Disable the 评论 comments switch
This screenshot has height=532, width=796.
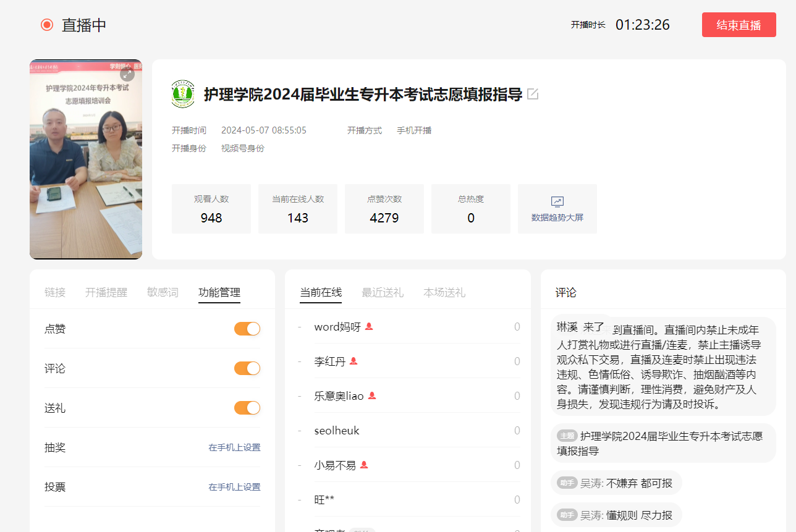click(x=247, y=368)
